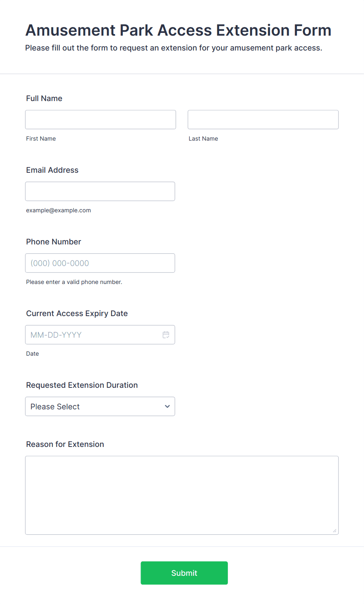364x604 pixels.
Task: Focus the First Name input field
Action: (101, 119)
